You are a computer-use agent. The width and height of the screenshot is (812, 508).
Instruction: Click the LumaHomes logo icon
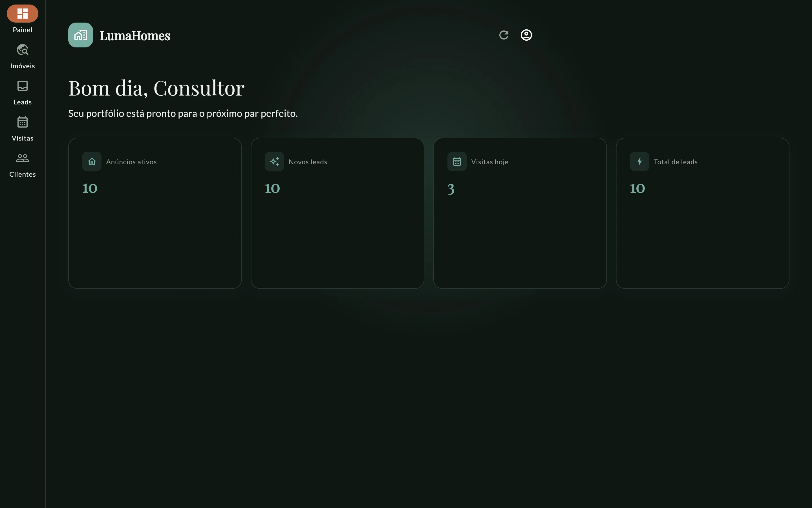[81, 35]
